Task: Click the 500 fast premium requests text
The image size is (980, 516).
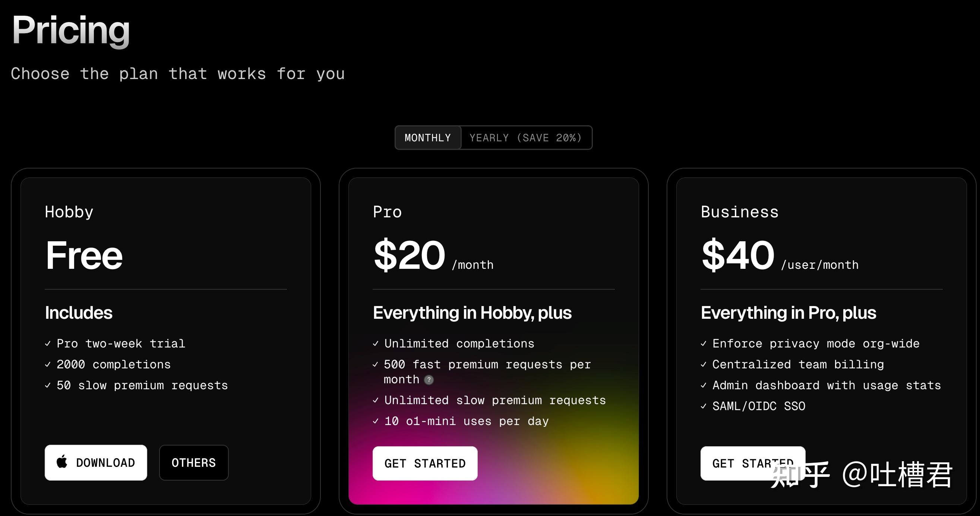Action: click(x=487, y=365)
